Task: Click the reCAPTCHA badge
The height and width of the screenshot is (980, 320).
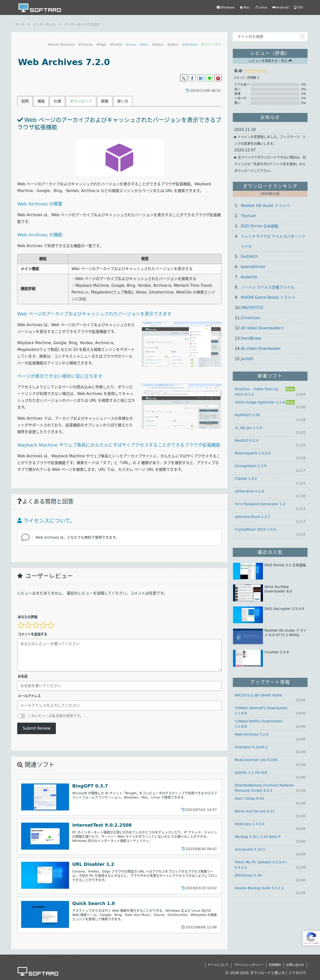Action: click(x=311, y=938)
